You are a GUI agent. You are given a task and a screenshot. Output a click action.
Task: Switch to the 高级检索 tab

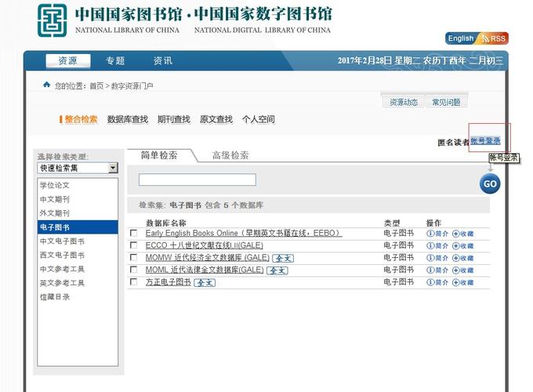[230, 155]
